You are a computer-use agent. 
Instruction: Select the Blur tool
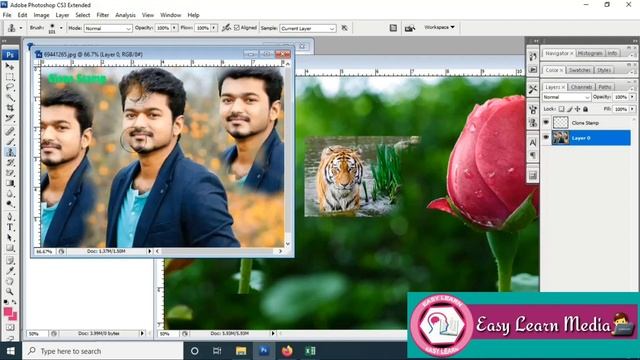tap(10, 194)
